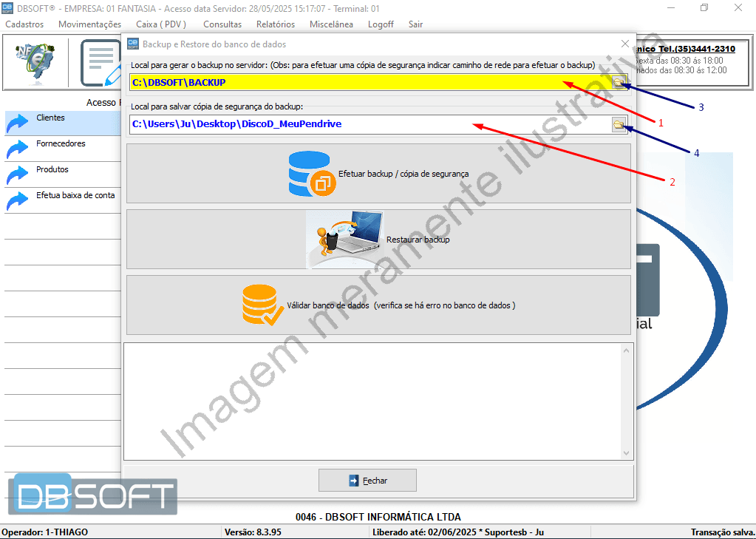Screen dimensions: 756x539
Task: Browse folder for server backup location
Action: pyautogui.click(x=619, y=82)
